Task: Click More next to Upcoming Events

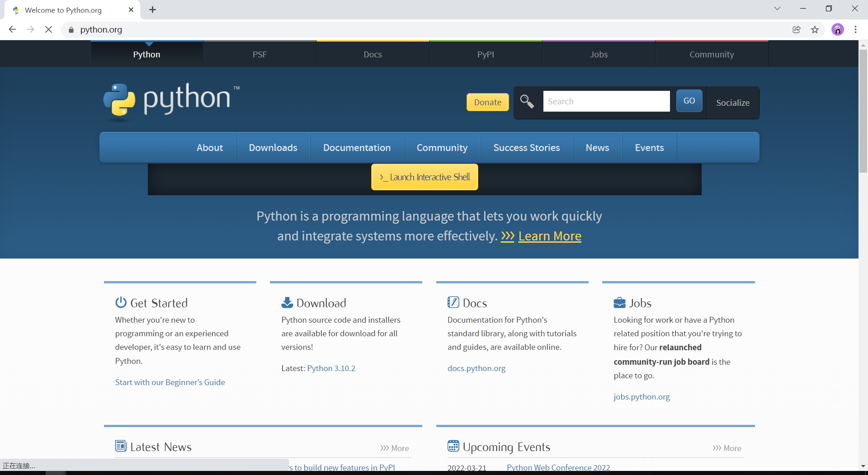Action: point(727,448)
